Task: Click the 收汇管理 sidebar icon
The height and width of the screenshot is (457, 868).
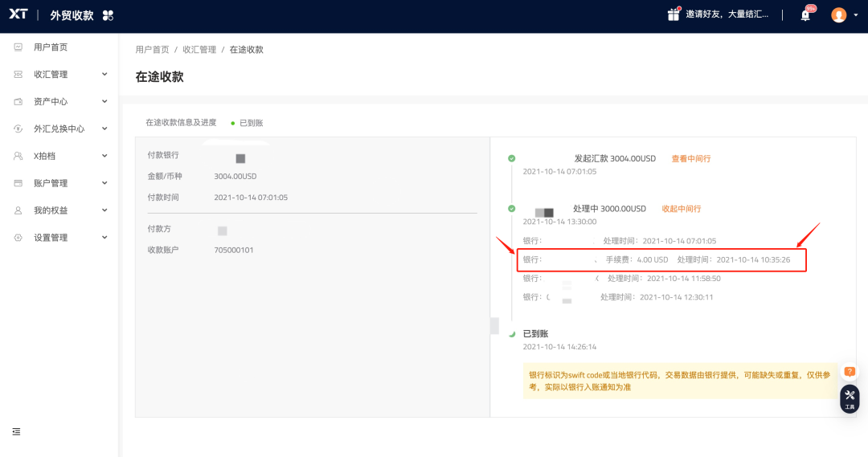Action: coord(18,74)
